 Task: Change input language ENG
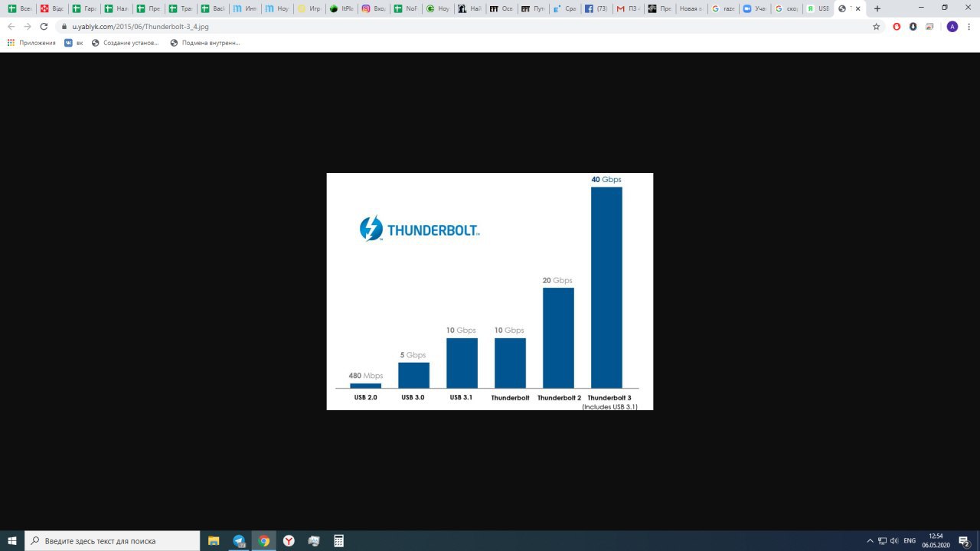[x=910, y=540]
